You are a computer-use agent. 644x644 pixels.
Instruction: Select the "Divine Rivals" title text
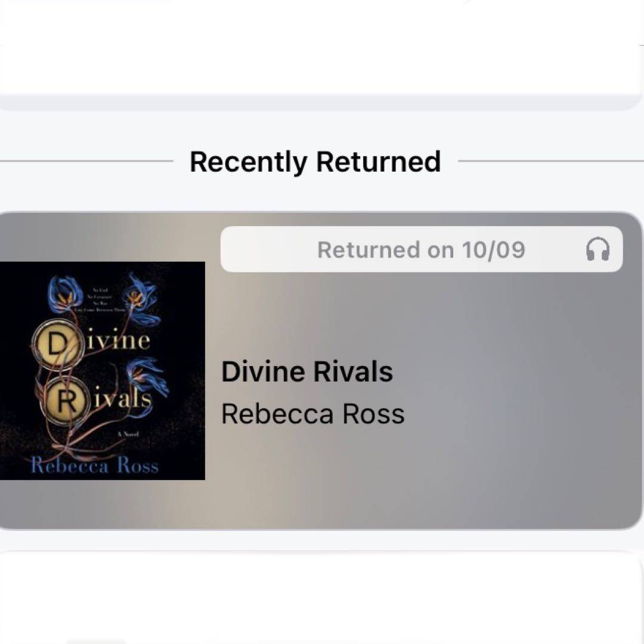tap(307, 371)
